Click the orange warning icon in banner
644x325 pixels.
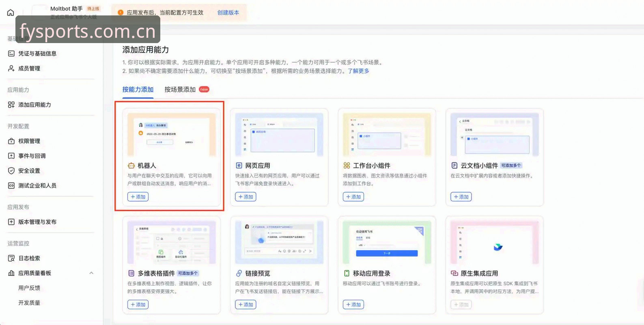121,13
